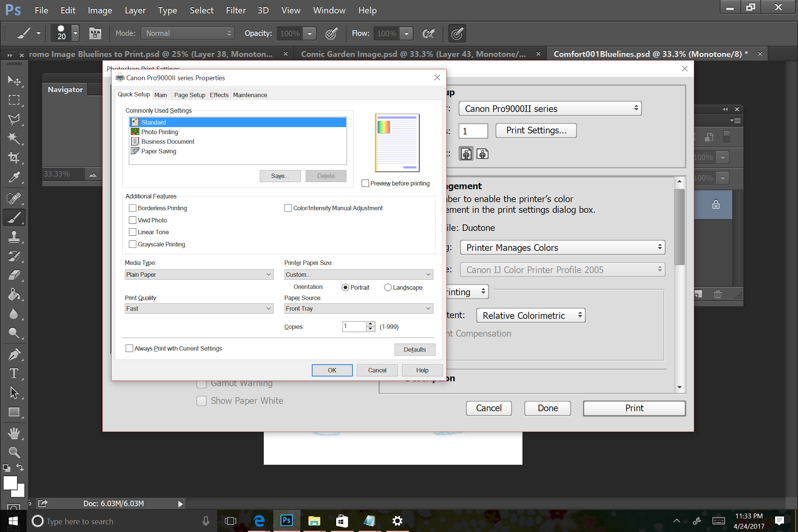Toggle the Brush panel icon in options bar

click(95, 33)
